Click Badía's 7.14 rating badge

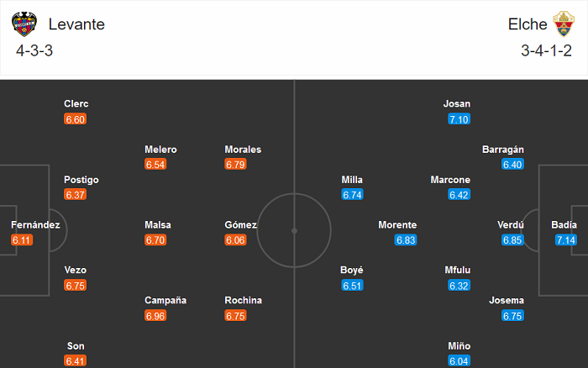pyautogui.click(x=566, y=240)
